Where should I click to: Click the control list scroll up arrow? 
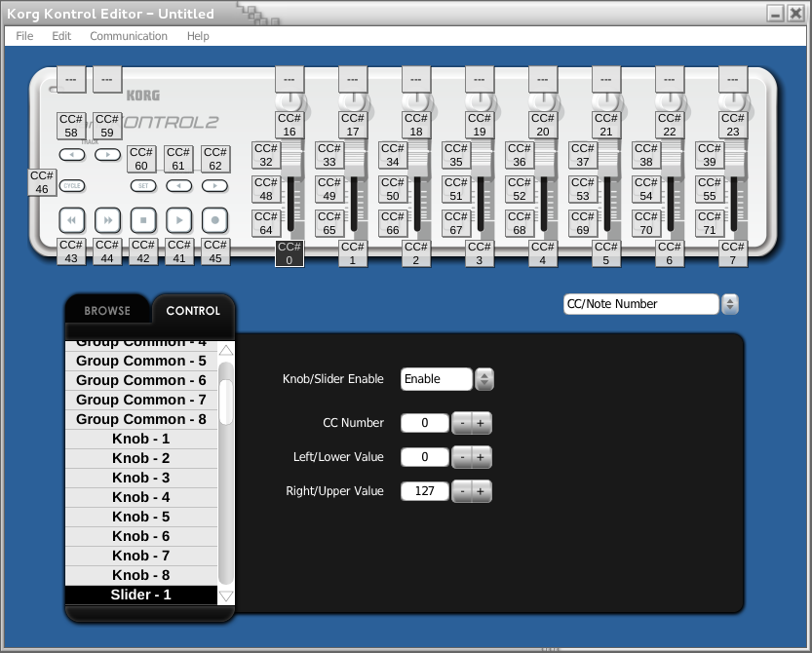226,350
